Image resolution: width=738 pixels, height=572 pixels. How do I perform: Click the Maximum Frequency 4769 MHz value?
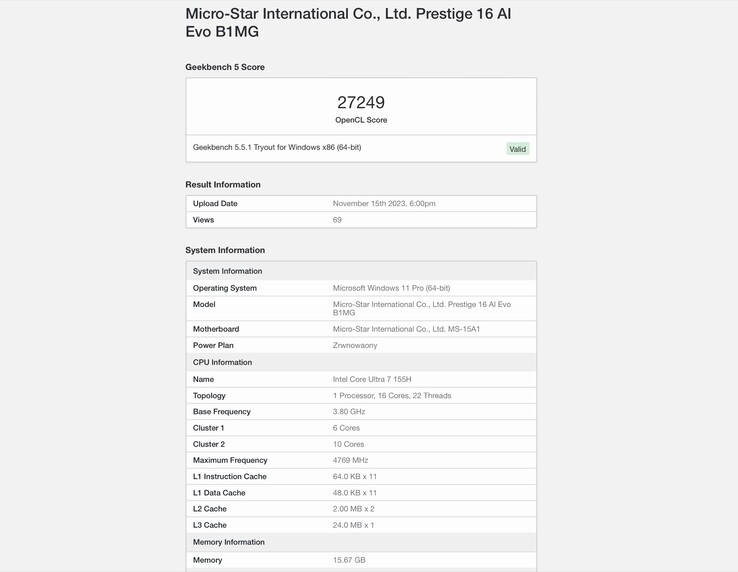[352, 461]
